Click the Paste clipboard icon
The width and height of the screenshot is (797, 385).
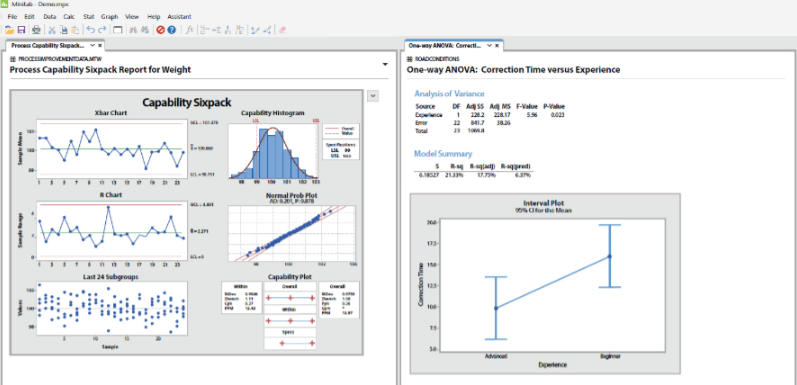(75, 30)
